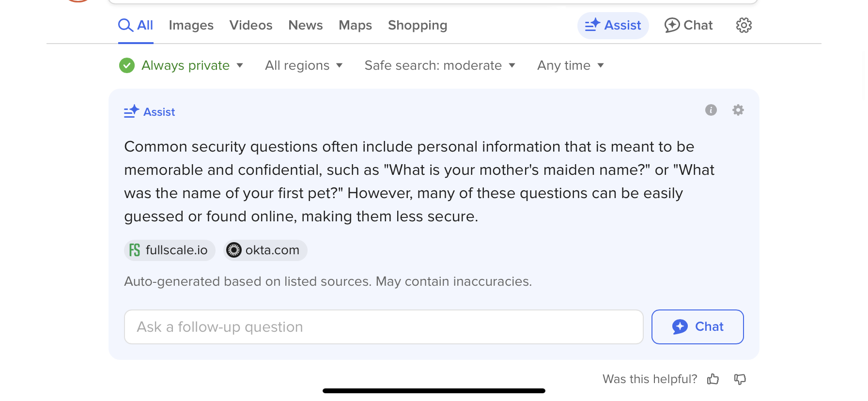Switch to the News tab
This screenshot has height=401, width=868.
pyautogui.click(x=305, y=25)
